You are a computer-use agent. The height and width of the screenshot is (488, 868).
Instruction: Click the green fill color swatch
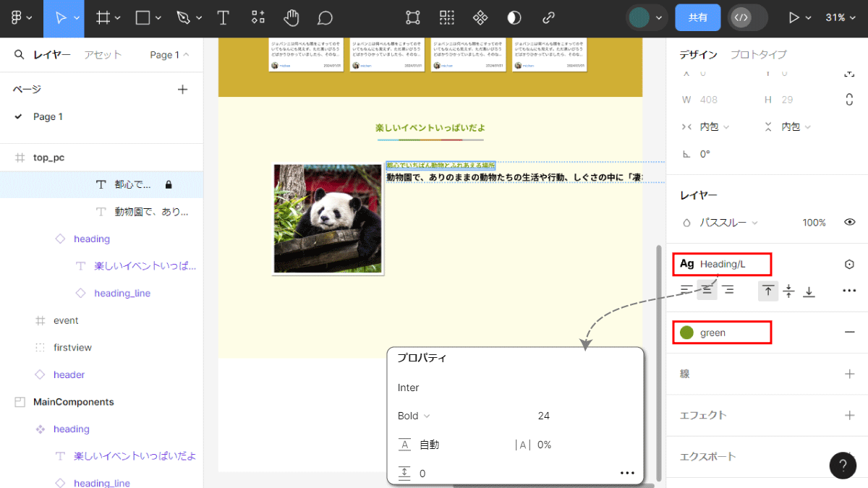[687, 333]
